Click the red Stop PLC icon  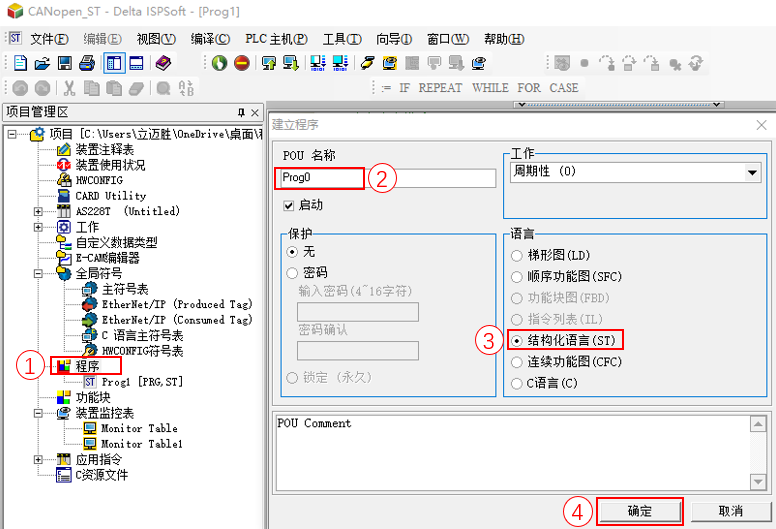tap(242, 63)
